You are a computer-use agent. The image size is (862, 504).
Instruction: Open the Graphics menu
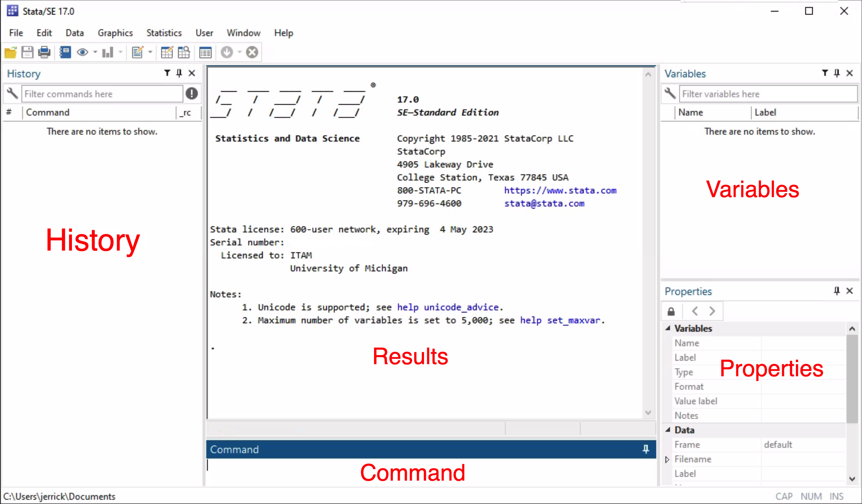click(115, 33)
